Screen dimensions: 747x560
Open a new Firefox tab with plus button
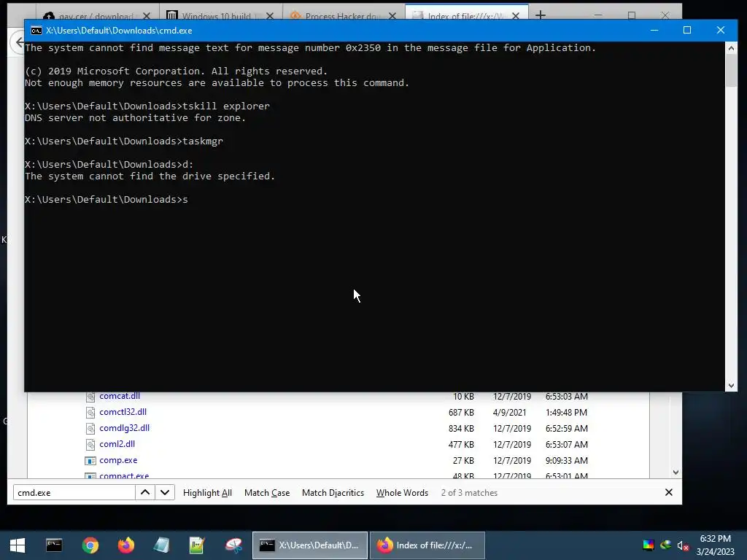click(541, 16)
